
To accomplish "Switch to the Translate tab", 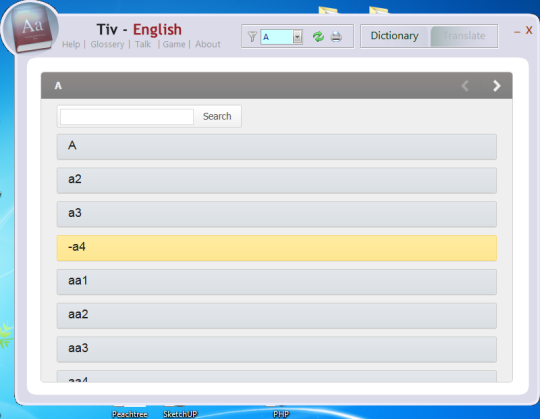I will click(464, 36).
